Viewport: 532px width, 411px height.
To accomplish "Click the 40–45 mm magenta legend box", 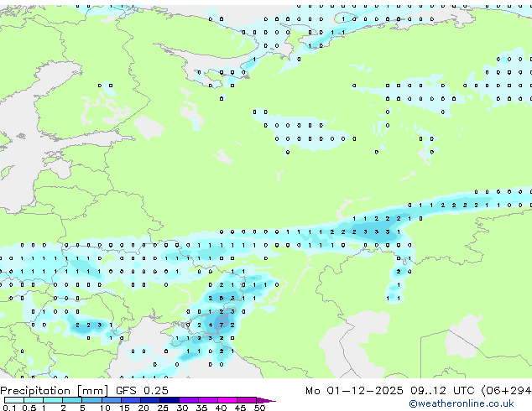I will point(227,400).
